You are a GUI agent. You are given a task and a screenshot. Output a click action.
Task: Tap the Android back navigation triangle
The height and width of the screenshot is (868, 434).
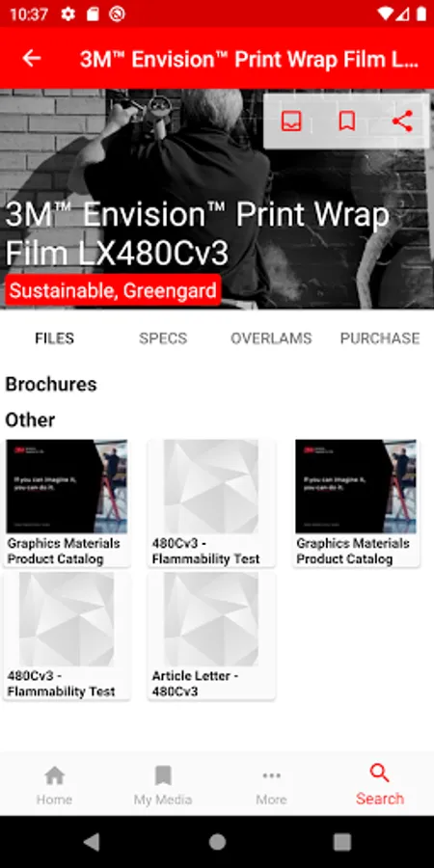tap(92, 842)
